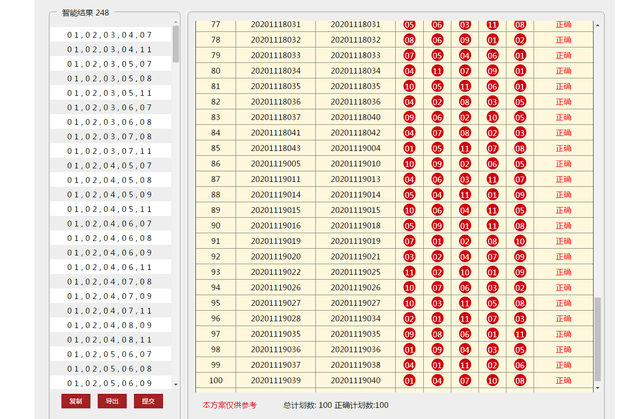Select list row 01,02,05,06,08

[x=111, y=368]
